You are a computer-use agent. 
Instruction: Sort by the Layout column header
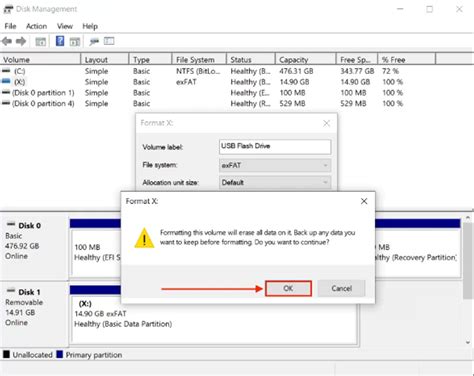tap(105, 60)
